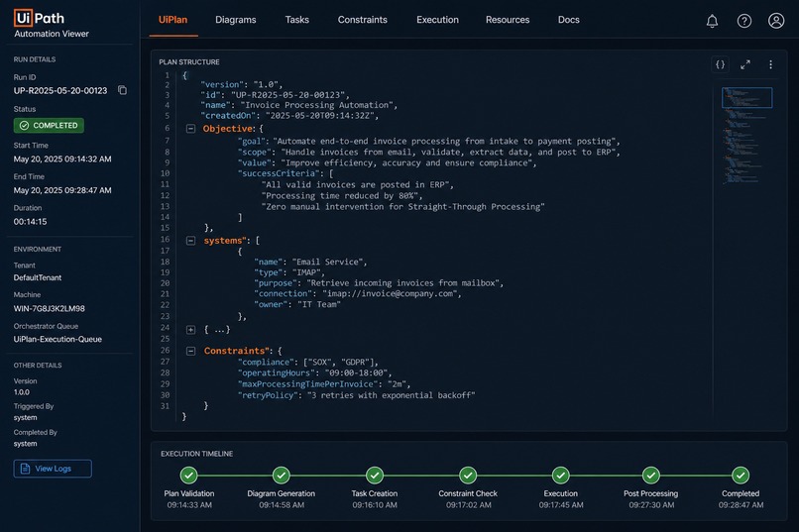
Task: Click the "retryPolicy" line in code
Action: (x=356, y=395)
